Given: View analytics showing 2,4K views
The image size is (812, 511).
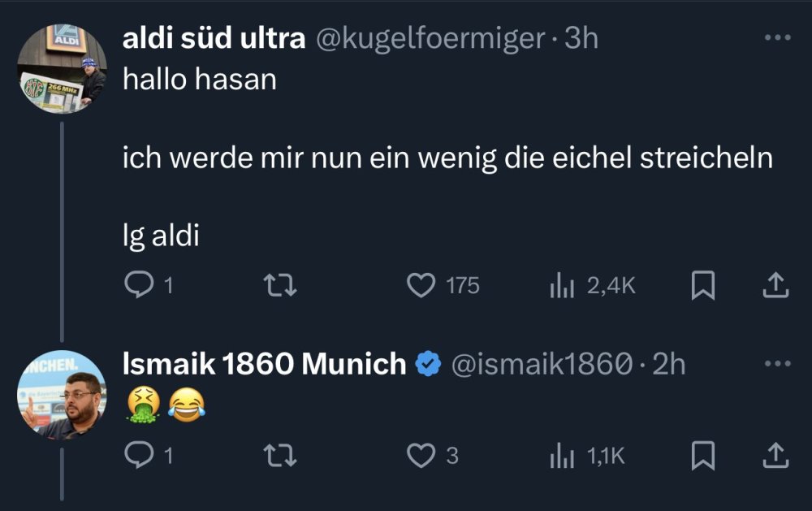Looking at the screenshot, I should [x=563, y=284].
